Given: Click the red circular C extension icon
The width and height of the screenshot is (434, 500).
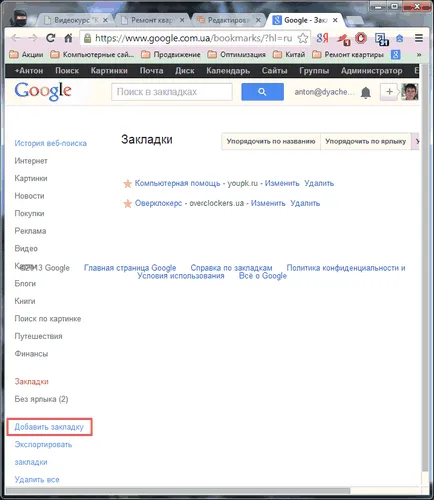Looking at the screenshot, I should (361, 38).
